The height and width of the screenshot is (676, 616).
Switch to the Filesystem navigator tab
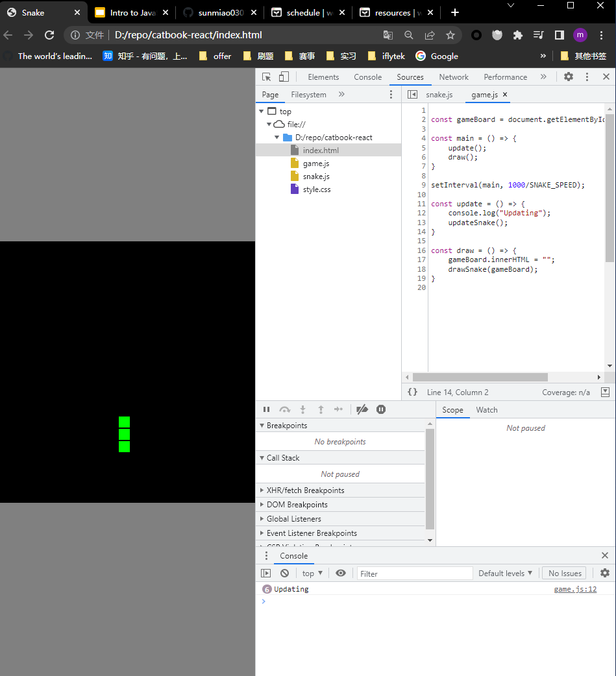[308, 95]
